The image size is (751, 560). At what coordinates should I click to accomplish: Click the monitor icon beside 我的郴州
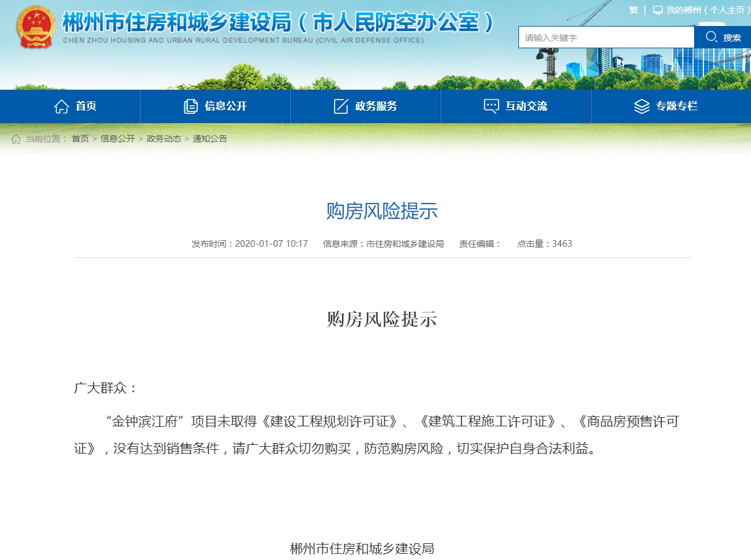(x=658, y=11)
